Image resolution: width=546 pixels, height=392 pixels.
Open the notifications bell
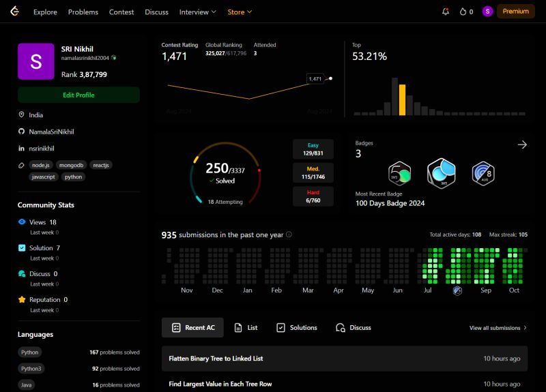(x=446, y=12)
